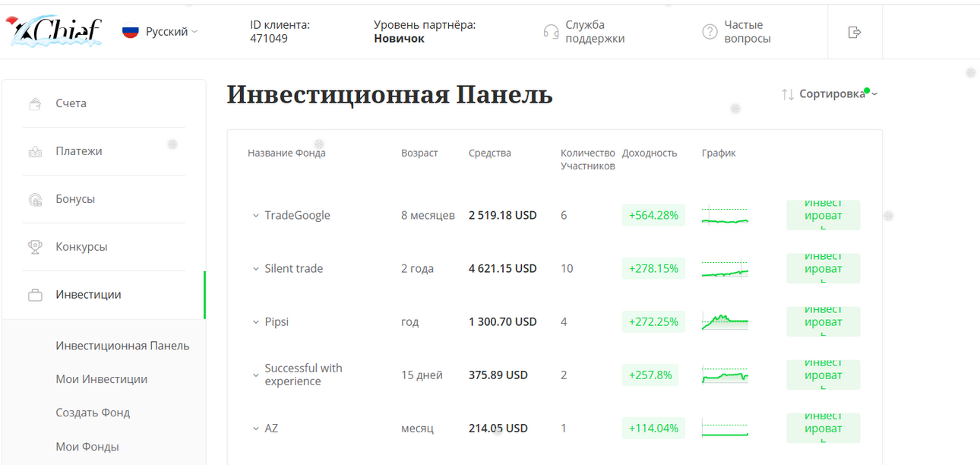Open the Pipsi performance chart thumbnail

(725, 321)
